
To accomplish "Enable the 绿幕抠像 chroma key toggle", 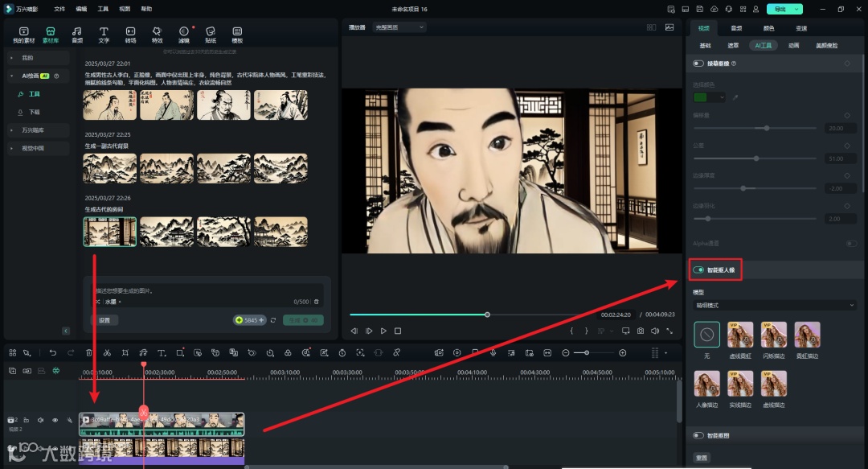I will (698, 63).
